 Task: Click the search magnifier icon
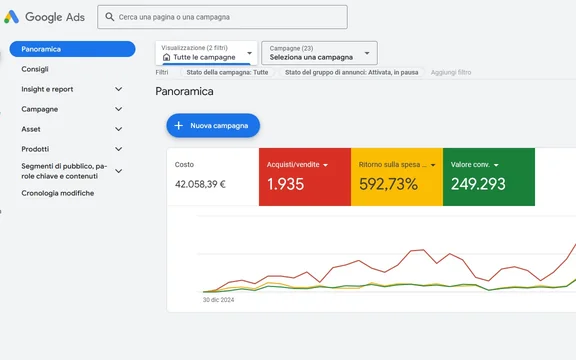109,17
